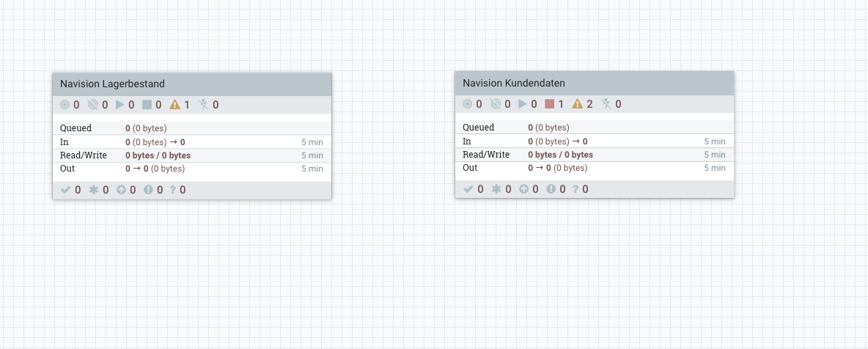
Task: Click the Out row in Navision Lagerbestand
Action: 191,169
